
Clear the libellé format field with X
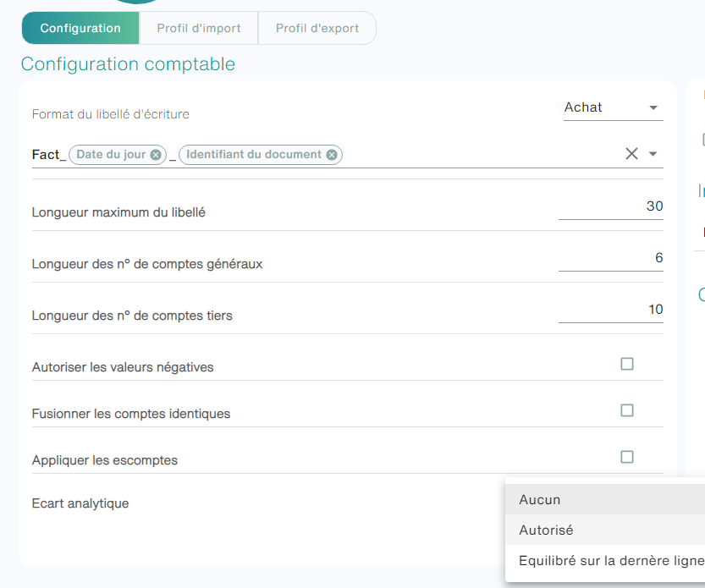[x=631, y=154]
